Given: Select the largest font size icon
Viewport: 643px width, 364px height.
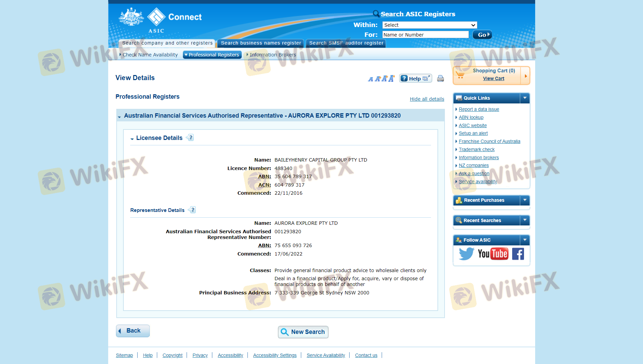Looking at the screenshot, I should pyautogui.click(x=391, y=78).
